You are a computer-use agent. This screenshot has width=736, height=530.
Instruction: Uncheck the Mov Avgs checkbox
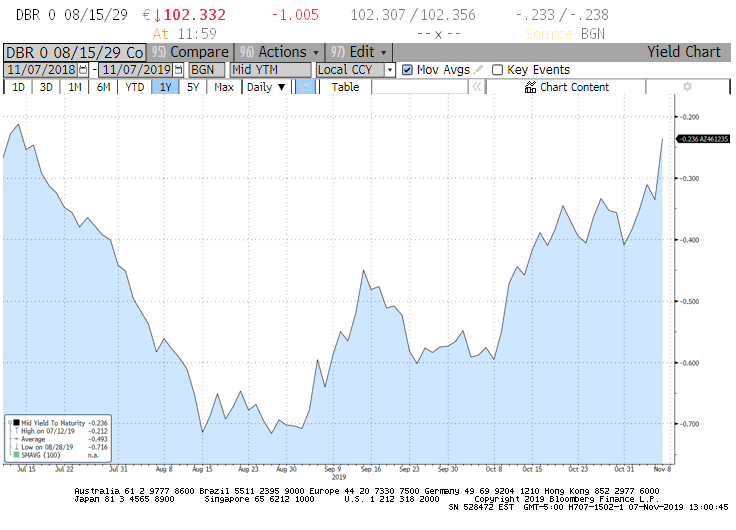click(x=407, y=70)
